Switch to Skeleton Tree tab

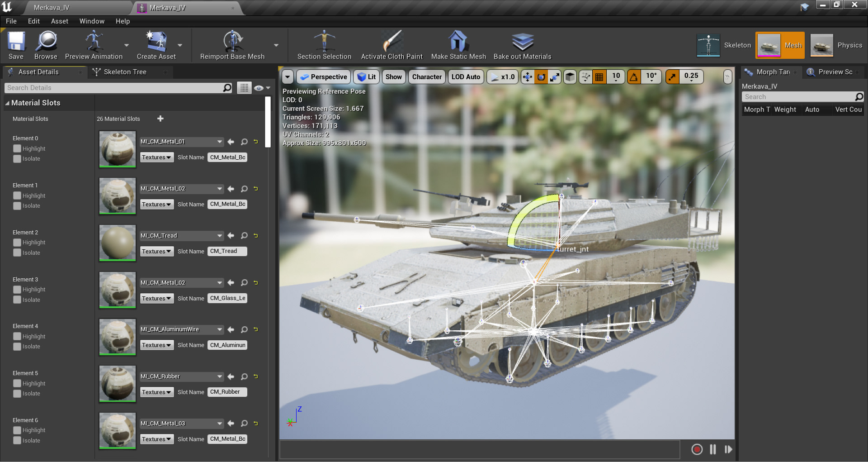pyautogui.click(x=125, y=72)
